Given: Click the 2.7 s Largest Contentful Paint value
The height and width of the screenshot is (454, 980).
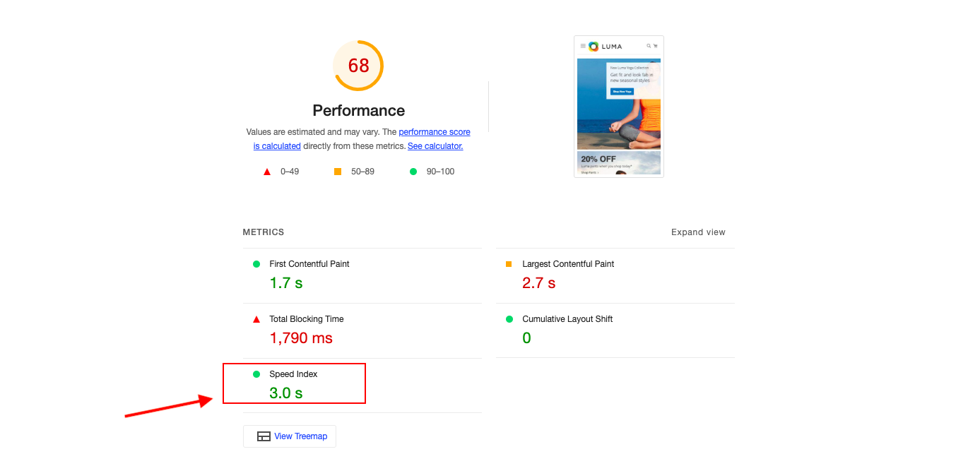Looking at the screenshot, I should point(538,283).
